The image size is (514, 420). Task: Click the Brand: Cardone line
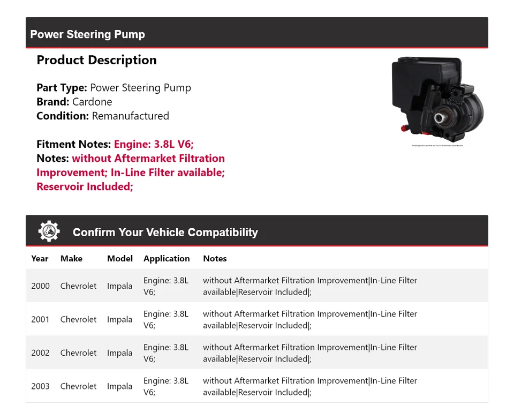[74, 102]
